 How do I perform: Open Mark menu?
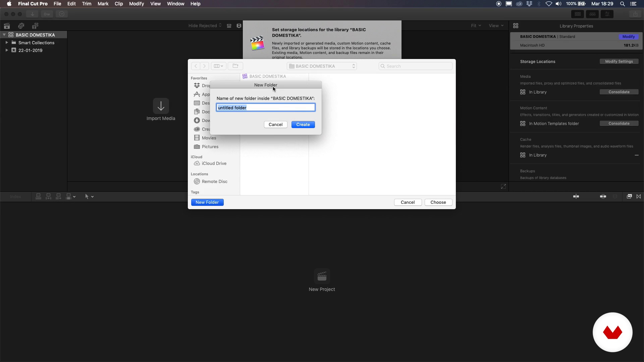point(103,4)
